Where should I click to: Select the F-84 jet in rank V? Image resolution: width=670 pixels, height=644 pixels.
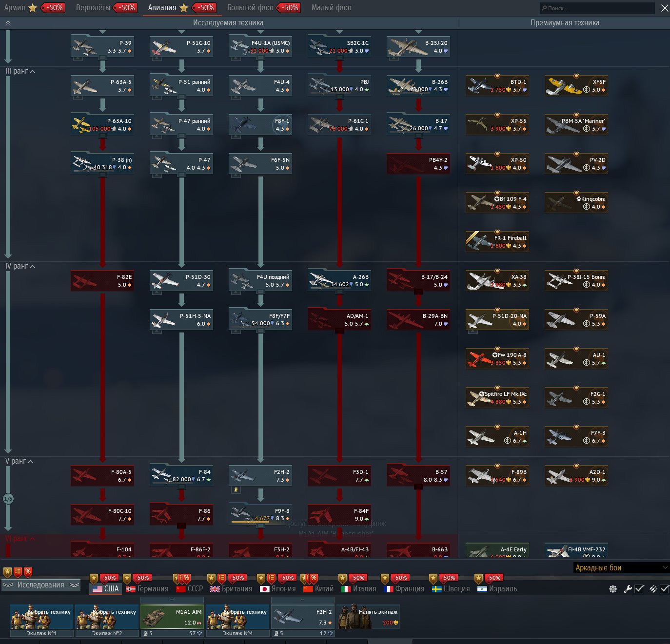click(x=181, y=476)
